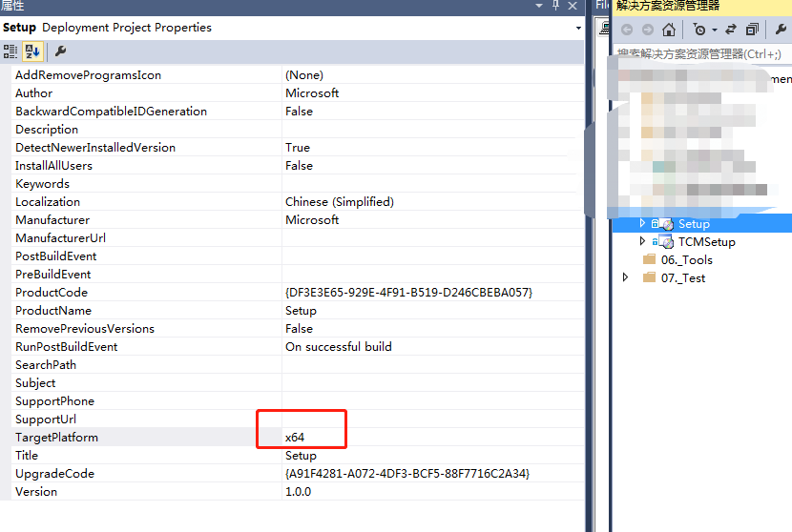Click ProductName value Setup
This screenshot has width=792, height=532.
(x=301, y=311)
